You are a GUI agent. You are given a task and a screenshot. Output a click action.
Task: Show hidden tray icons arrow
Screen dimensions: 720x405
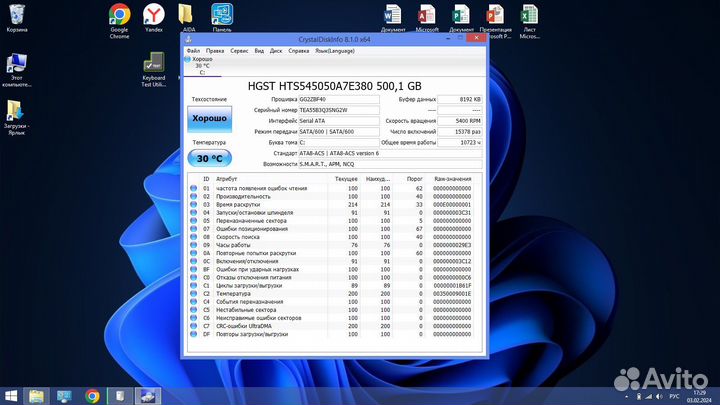click(627, 396)
